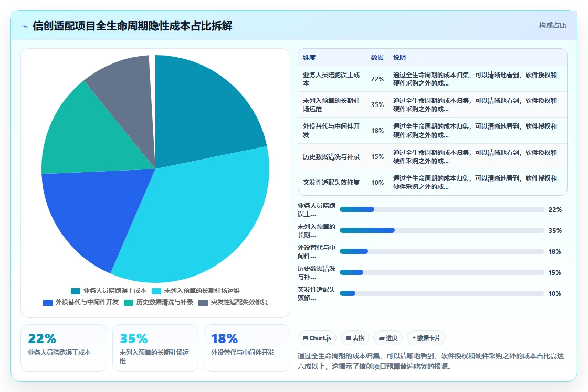Open the 35% 未列入预算的长期驻场运维 data card
Image resolution: width=588 pixels, height=392 pixels.
click(155, 348)
